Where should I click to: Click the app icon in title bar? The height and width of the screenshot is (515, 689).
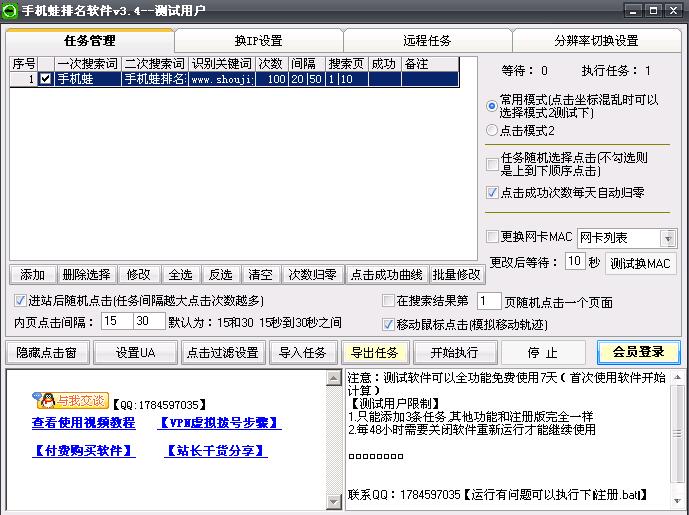click(12, 10)
